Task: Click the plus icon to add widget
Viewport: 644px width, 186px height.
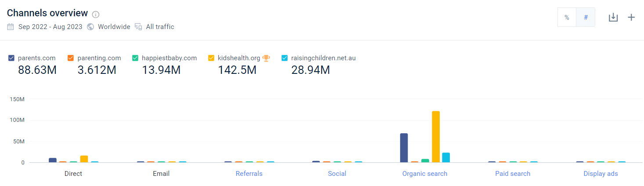Action: coord(631,18)
